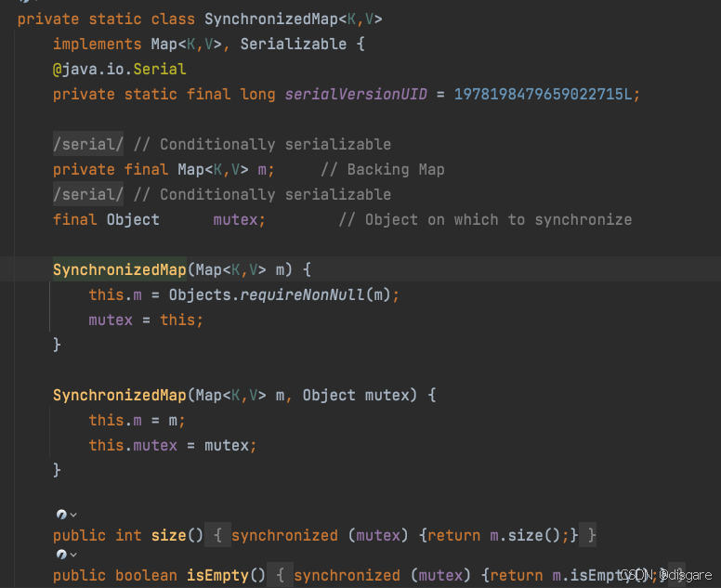The height and width of the screenshot is (588, 721).
Task: Open the chevron dropdown above the isEmpty() method
Action: tap(73, 555)
